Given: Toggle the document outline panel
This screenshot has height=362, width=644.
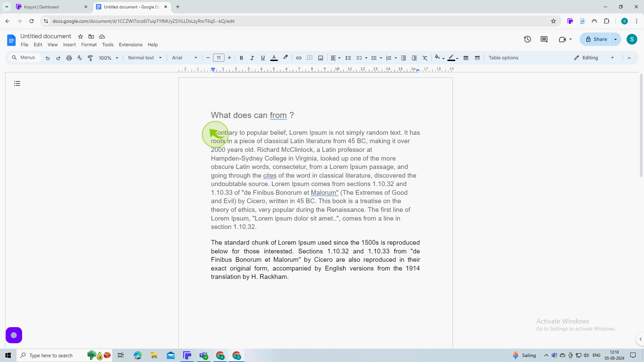Looking at the screenshot, I should (x=17, y=83).
